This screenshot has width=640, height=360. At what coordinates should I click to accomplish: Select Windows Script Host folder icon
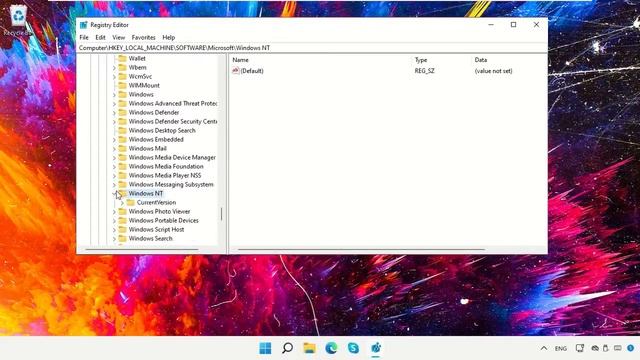[122, 229]
